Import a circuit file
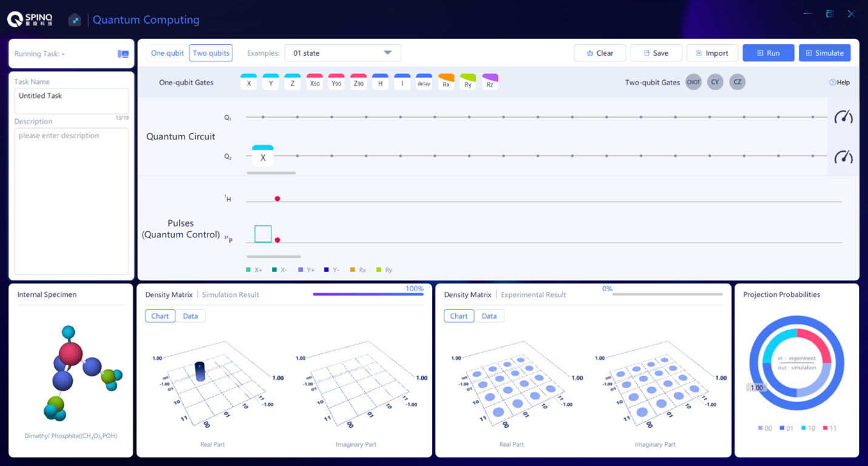Viewport: 868px width, 466px height. pyautogui.click(x=712, y=53)
